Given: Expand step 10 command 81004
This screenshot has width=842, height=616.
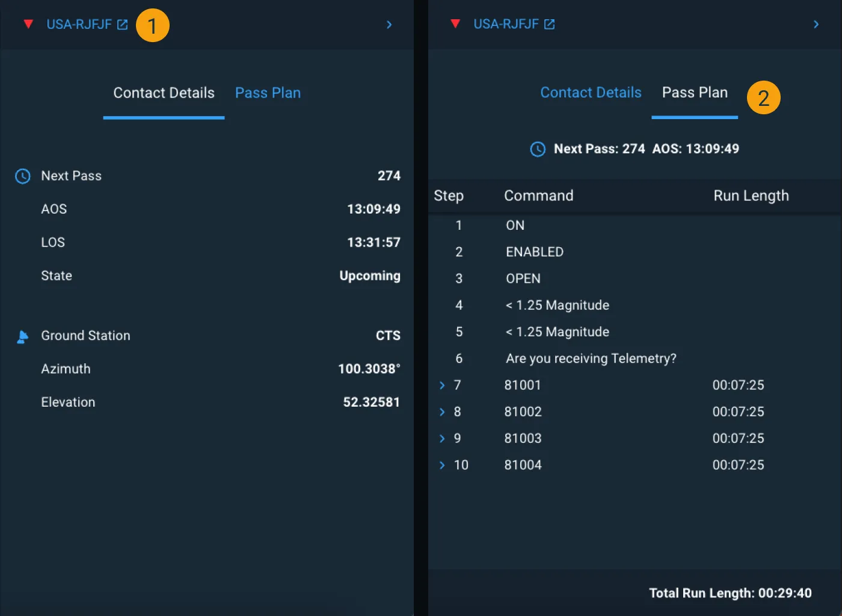Looking at the screenshot, I should coord(442,465).
